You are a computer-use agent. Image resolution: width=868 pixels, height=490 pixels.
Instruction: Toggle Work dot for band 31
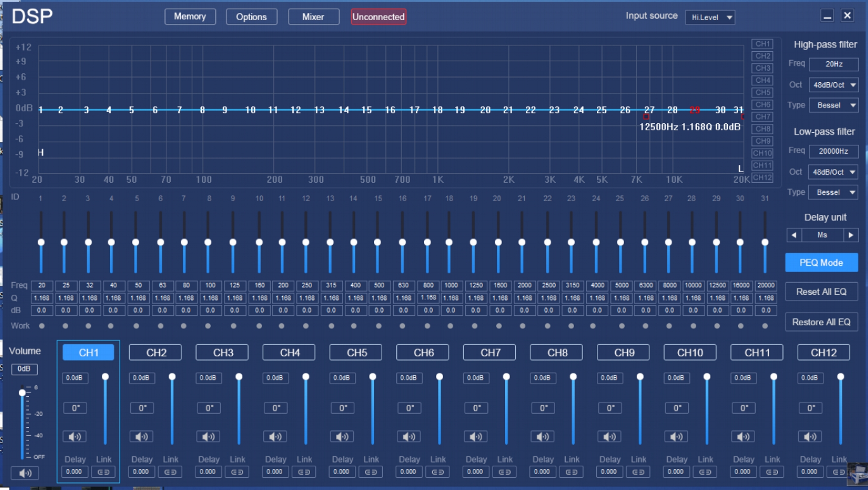765,326
